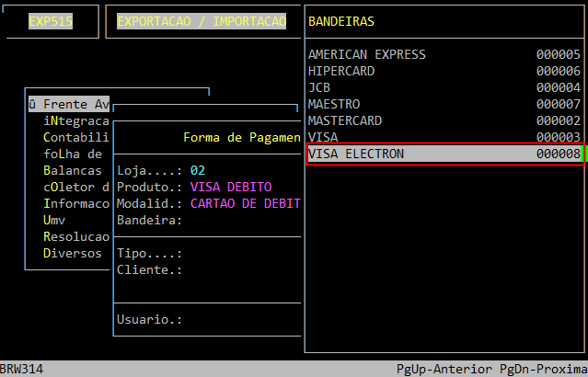The width and height of the screenshot is (588, 377).
Task: Choose HIPERCARD card brand entry
Action: point(340,71)
